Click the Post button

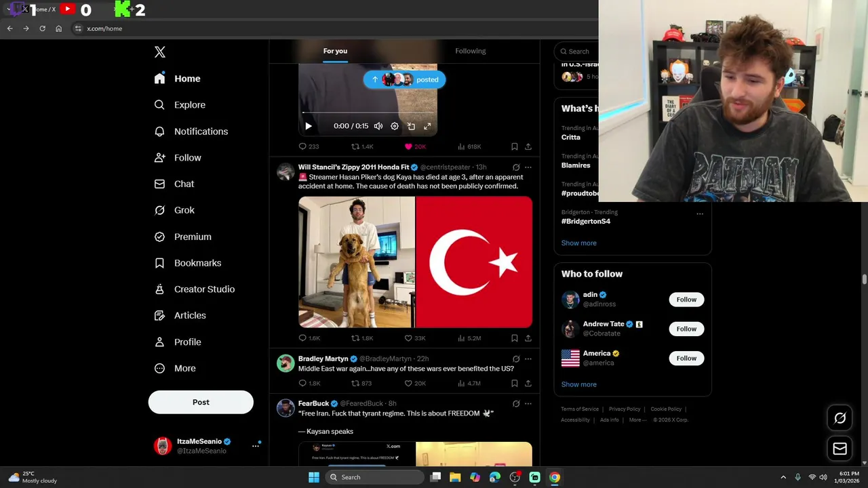pyautogui.click(x=201, y=402)
